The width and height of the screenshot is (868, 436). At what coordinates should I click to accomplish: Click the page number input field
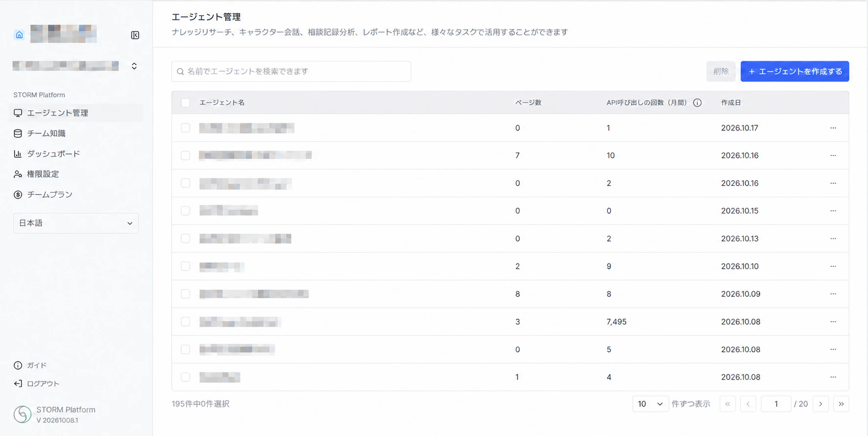click(776, 404)
